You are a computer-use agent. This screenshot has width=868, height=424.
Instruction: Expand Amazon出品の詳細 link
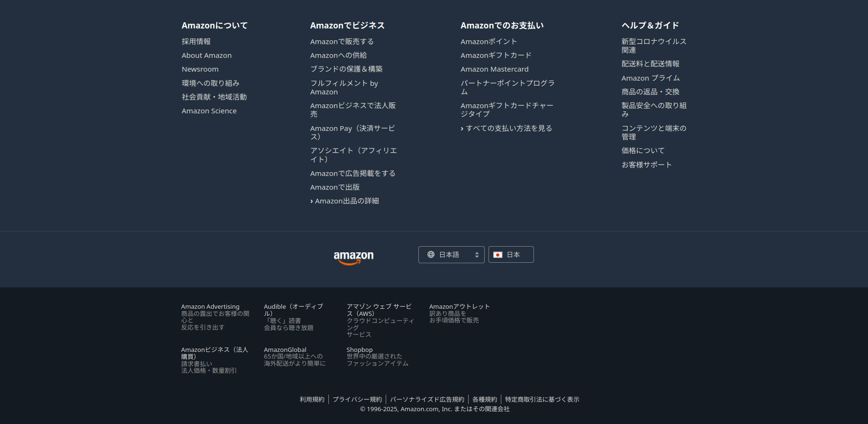(346, 201)
